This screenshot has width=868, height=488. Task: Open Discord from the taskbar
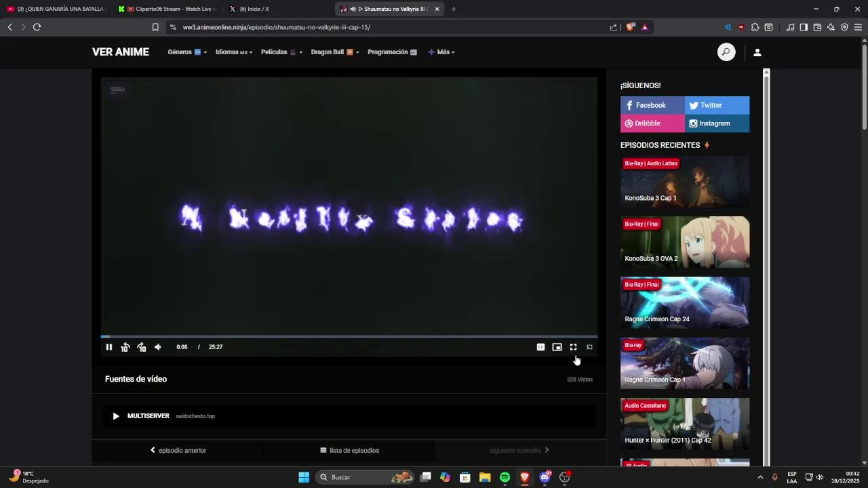[545, 477]
